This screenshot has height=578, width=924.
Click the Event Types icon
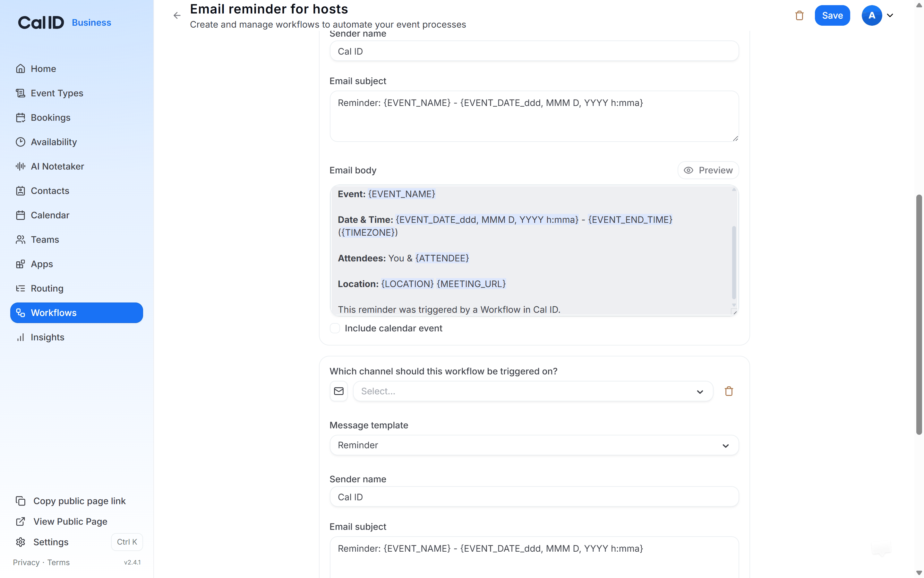pos(21,93)
